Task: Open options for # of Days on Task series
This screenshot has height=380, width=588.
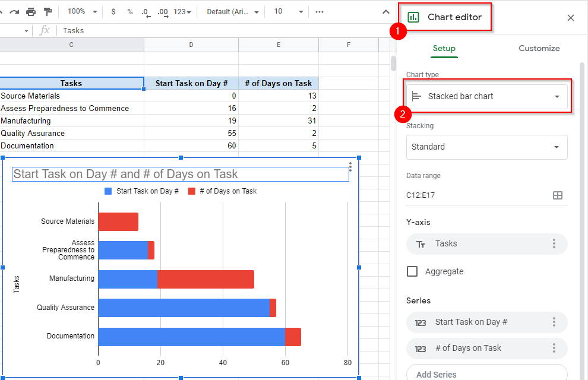Action: [x=554, y=348]
